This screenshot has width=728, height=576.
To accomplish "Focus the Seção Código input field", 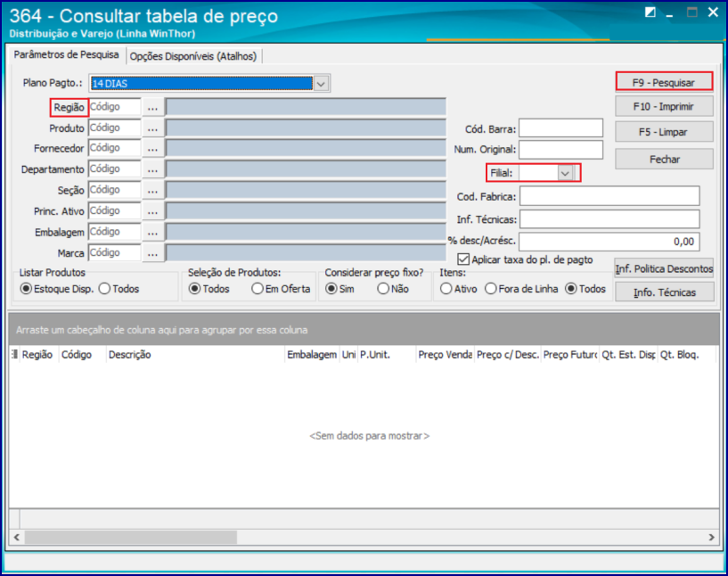I will click(x=114, y=190).
